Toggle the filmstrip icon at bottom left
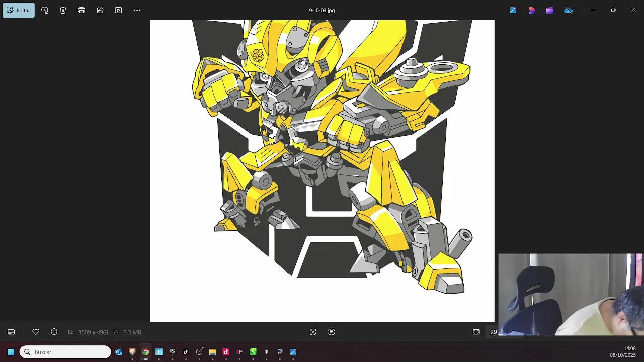Viewport: 644px width, 362px height. coord(11,332)
